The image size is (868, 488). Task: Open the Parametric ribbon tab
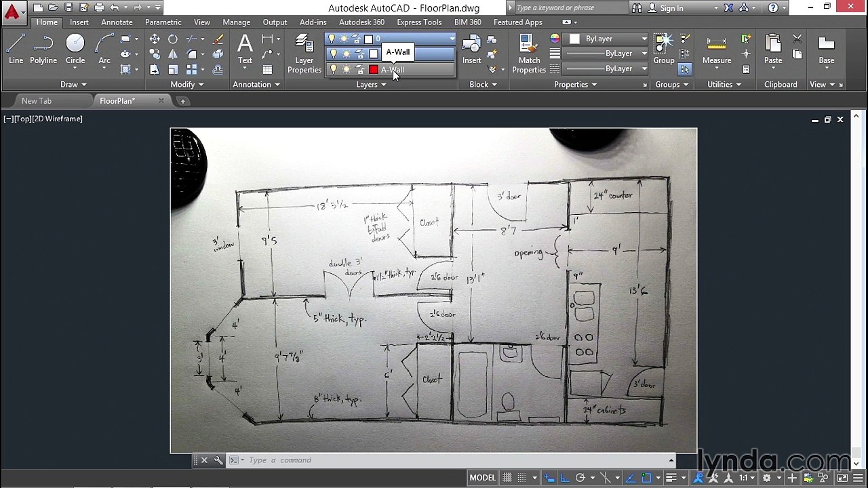163,22
